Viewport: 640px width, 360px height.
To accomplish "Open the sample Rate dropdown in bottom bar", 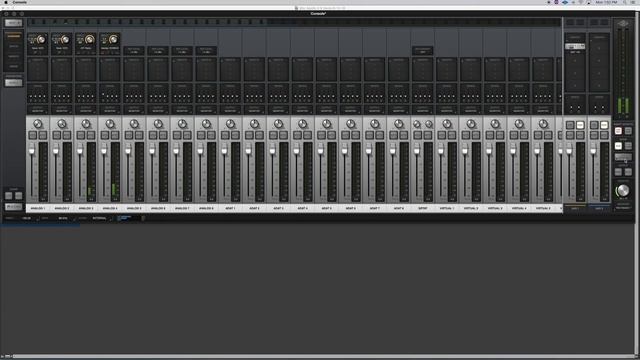I will pos(64,218).
